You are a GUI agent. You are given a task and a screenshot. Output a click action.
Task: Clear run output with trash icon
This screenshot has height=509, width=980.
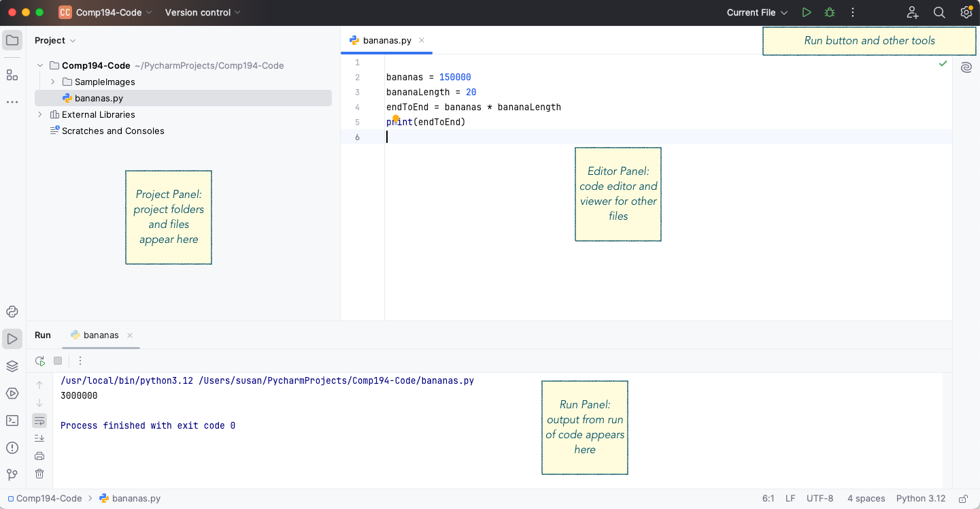point(39,474)
